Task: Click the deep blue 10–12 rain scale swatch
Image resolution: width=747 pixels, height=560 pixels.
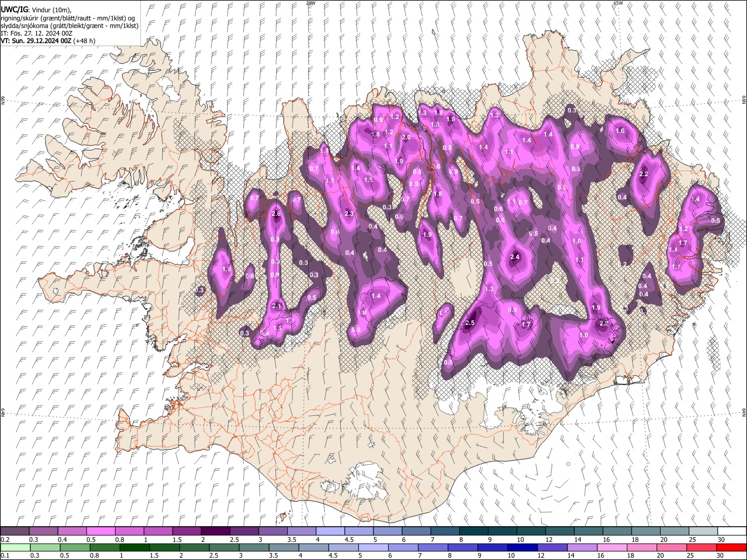Action: coord(522,547)
